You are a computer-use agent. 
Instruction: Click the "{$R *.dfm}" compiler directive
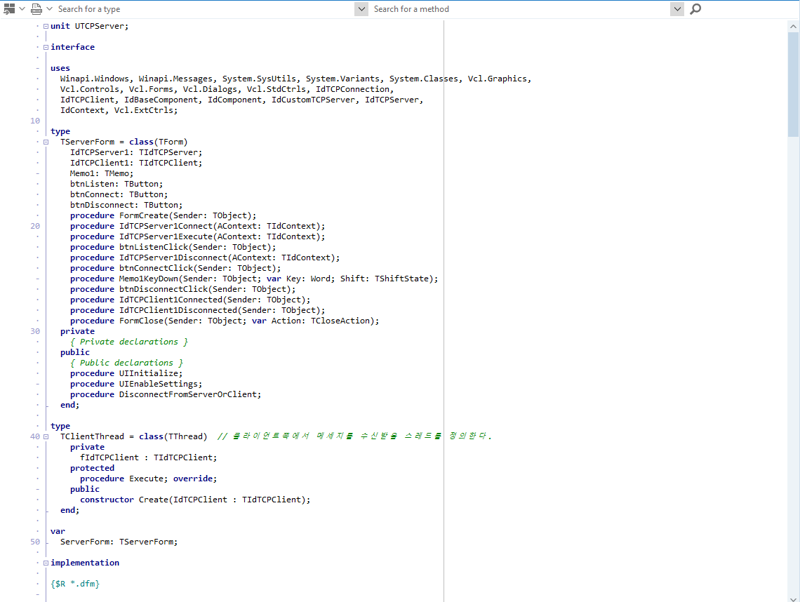75,584
